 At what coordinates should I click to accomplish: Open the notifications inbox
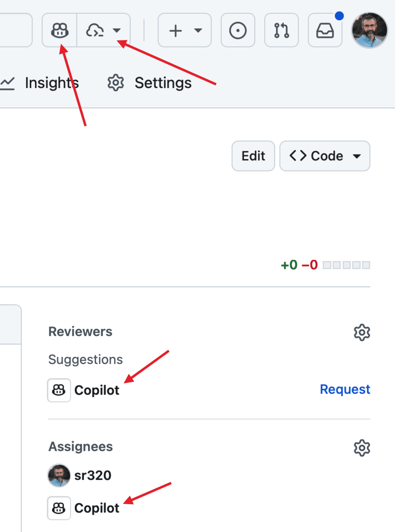click(325, 30)
